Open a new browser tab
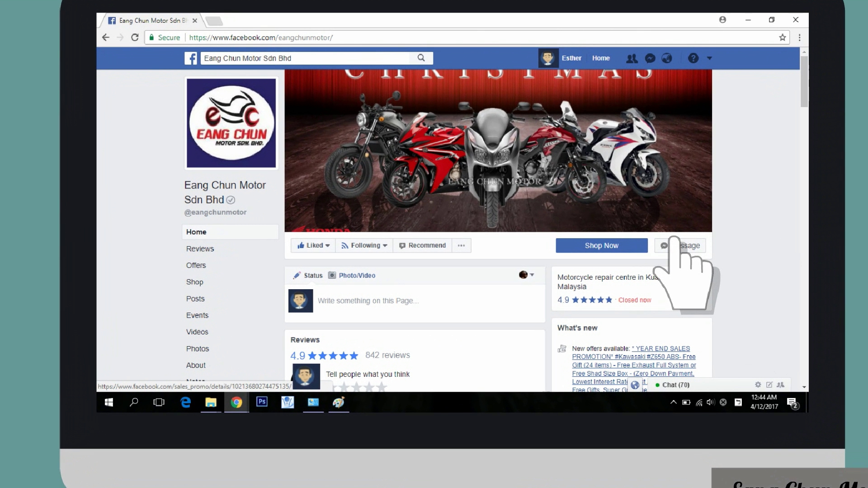The height and width of the screenshot is (488, 868). [214, 21]
